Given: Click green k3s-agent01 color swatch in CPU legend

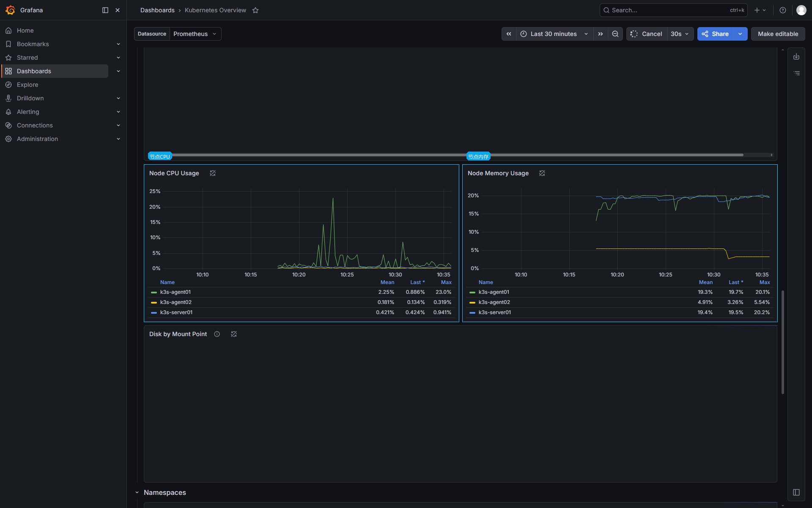Looking at the screenshot, I should (154, 293).
